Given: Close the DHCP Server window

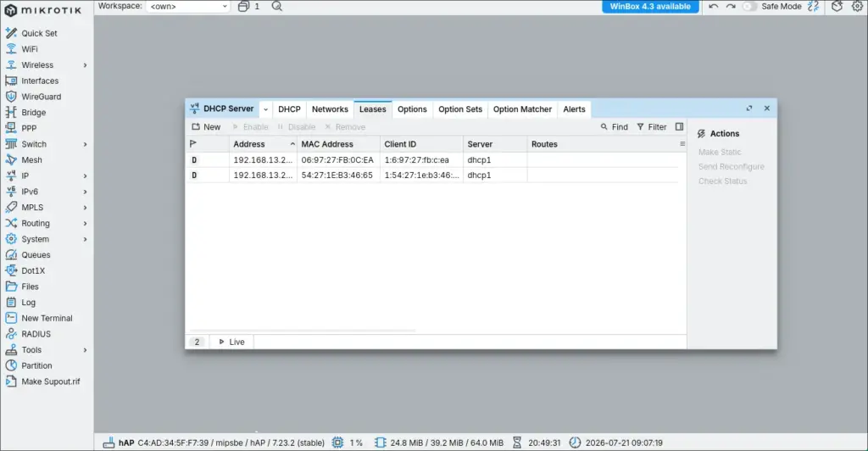Looking at the screenshot, I should click(766, 109).
